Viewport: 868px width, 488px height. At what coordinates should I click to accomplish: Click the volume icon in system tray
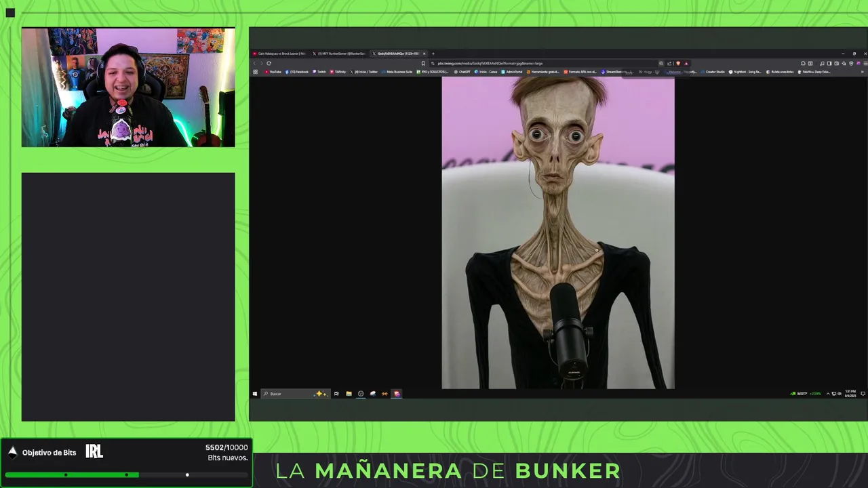840,394
